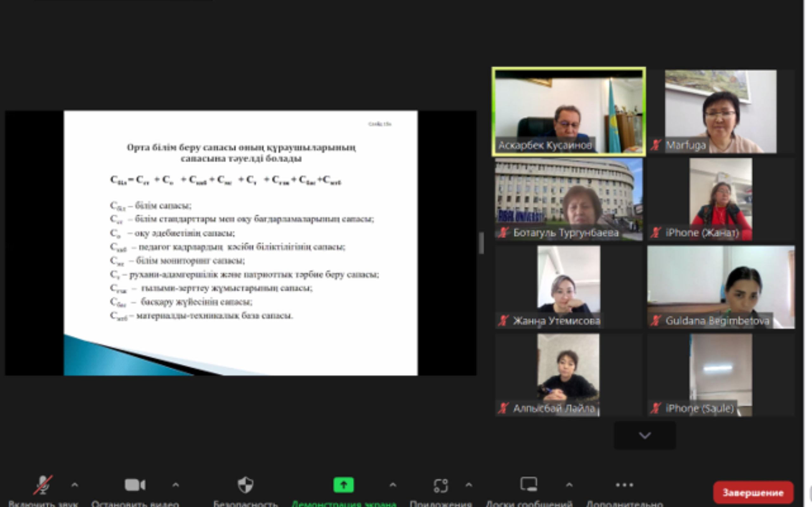
Task: Expand audio options arrow next to microphone
Action: pyautogui.click(x=75, y=485)
